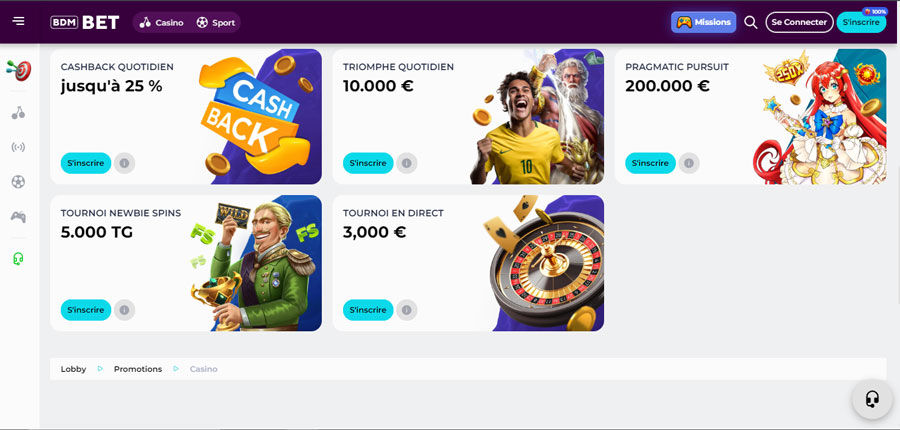Click S'inscrire on Triomphe Quotidien card

[368, 163]
